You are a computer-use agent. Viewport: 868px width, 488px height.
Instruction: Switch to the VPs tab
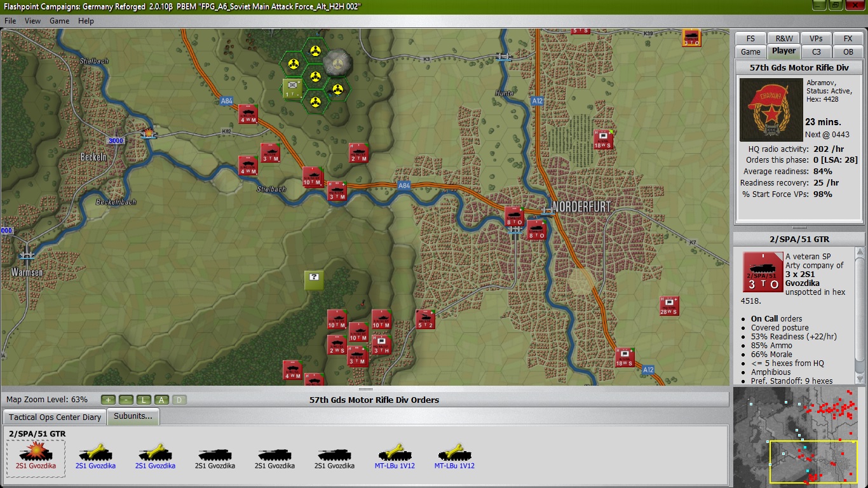coord(816,38)
